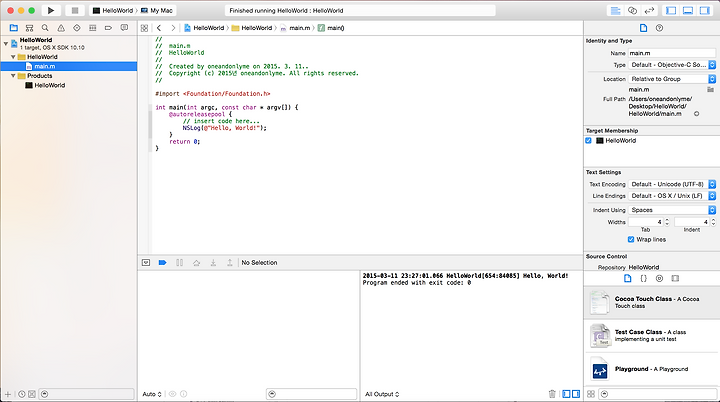The width and height of the screenshot is (720, 402).
Task: Toggle breakpoints activation
Action: [163, 263]
